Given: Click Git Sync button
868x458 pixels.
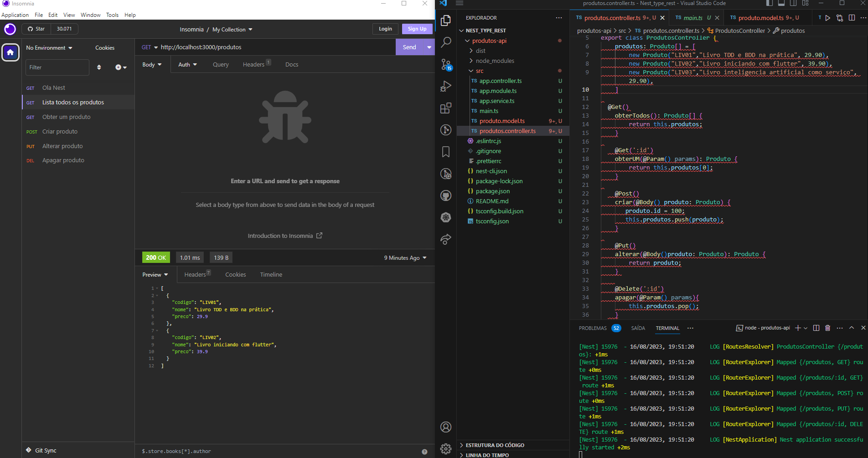Looking at the screenshot, I should click(41, 451).
